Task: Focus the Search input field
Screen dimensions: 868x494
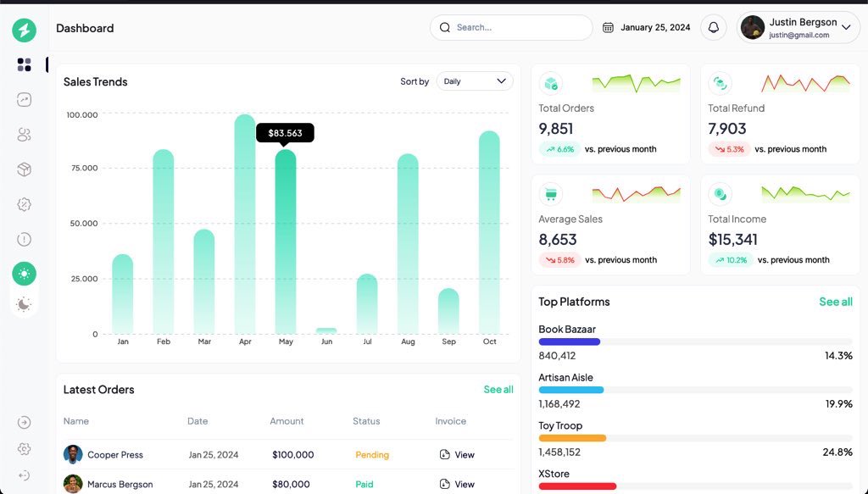Action: point(511,27)
